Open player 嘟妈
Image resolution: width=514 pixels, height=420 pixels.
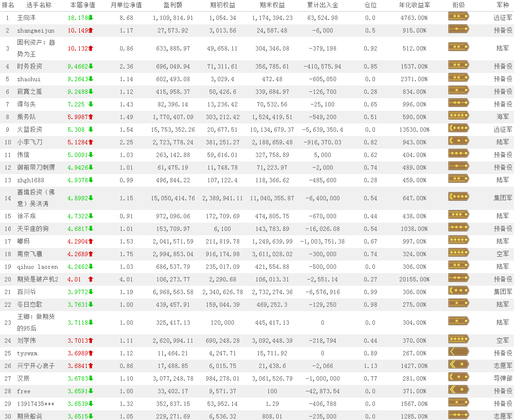[23, 242]
